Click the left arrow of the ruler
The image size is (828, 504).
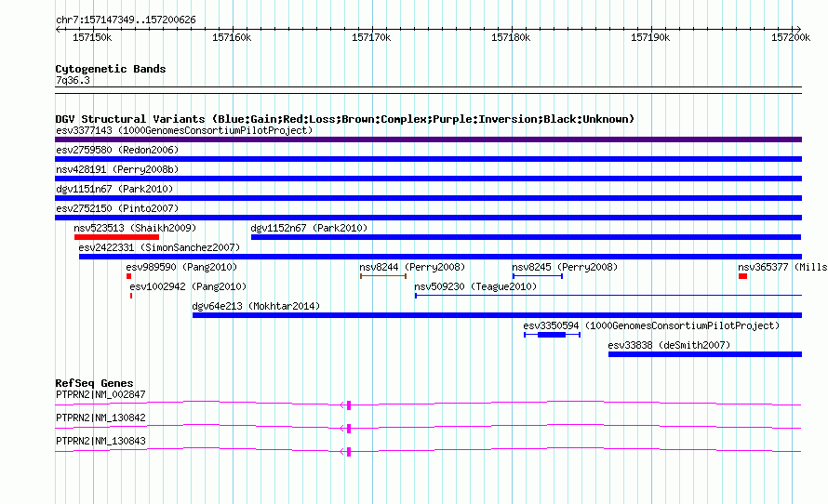(58, 29)
